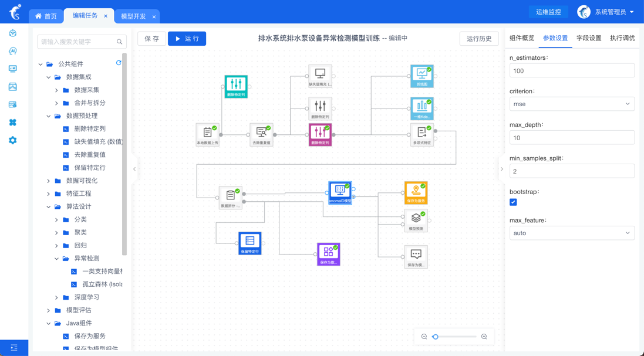Click the 运行 button
This screenshot has height=356, width=644.
click(187, 39)
